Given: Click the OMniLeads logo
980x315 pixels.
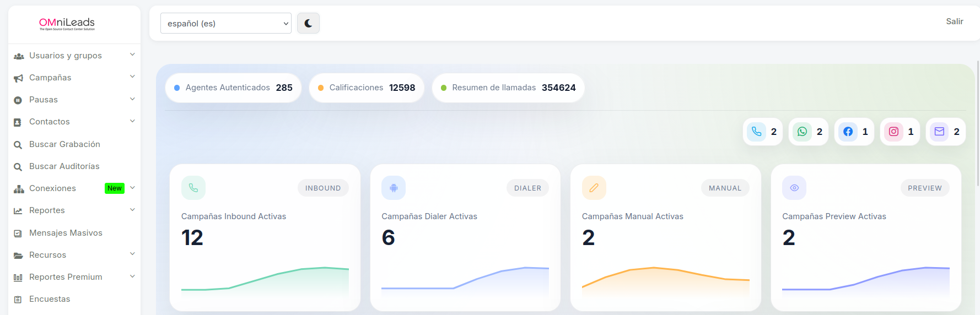Looking at the screenshot, I should (67, 24).
